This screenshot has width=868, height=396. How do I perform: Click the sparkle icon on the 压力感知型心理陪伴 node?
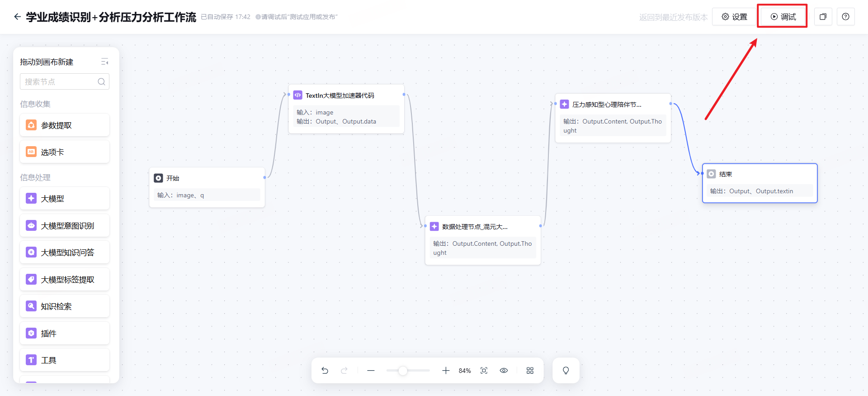tap(564, 104)
